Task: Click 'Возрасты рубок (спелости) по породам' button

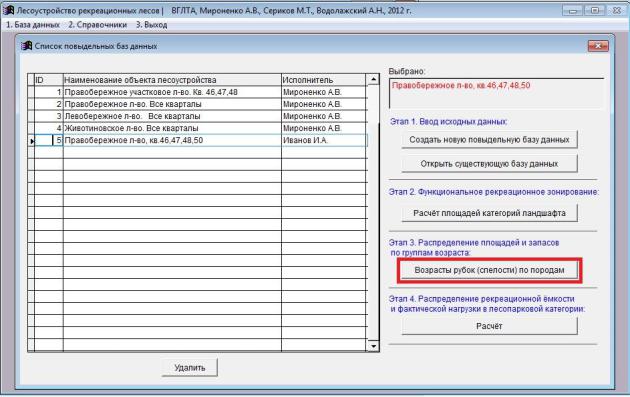Action: [x=489, y=270]
